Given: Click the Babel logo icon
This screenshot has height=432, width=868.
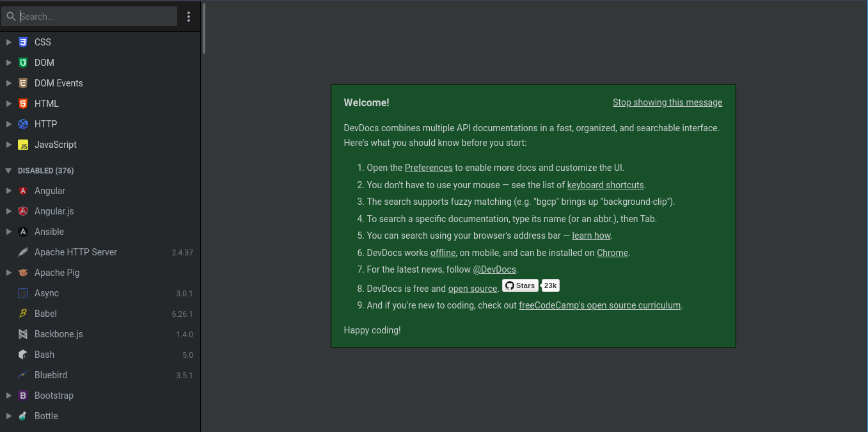Looking at the screenshot, I should tap(23, 314).
